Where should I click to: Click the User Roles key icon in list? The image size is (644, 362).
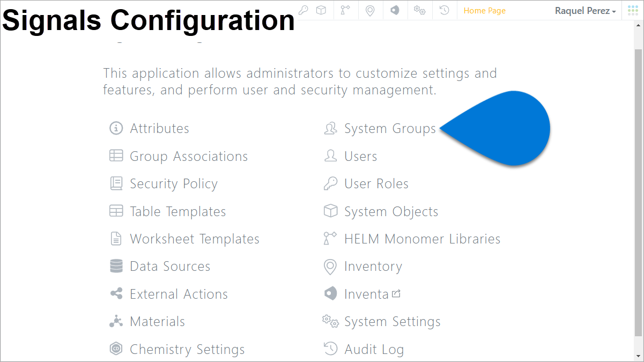coord(331,183)
